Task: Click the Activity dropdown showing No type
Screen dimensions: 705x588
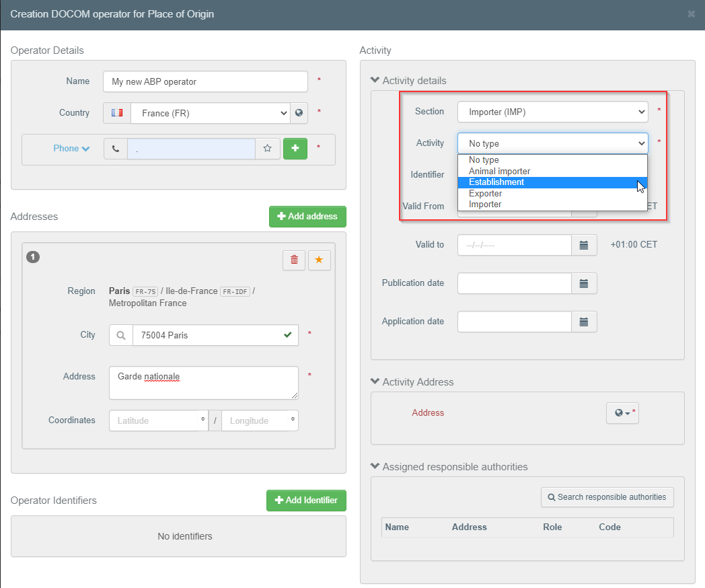Action: coord(552,143)
